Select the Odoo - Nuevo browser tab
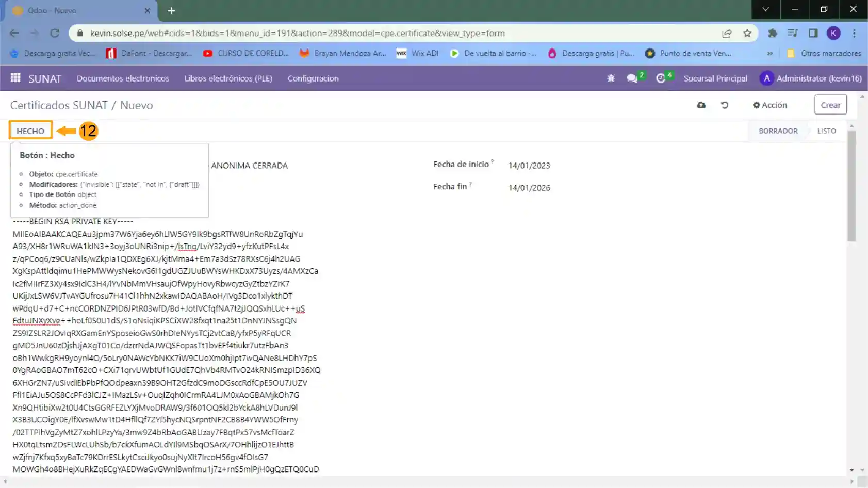Screen dimensions: 868x488 [80, 10]
